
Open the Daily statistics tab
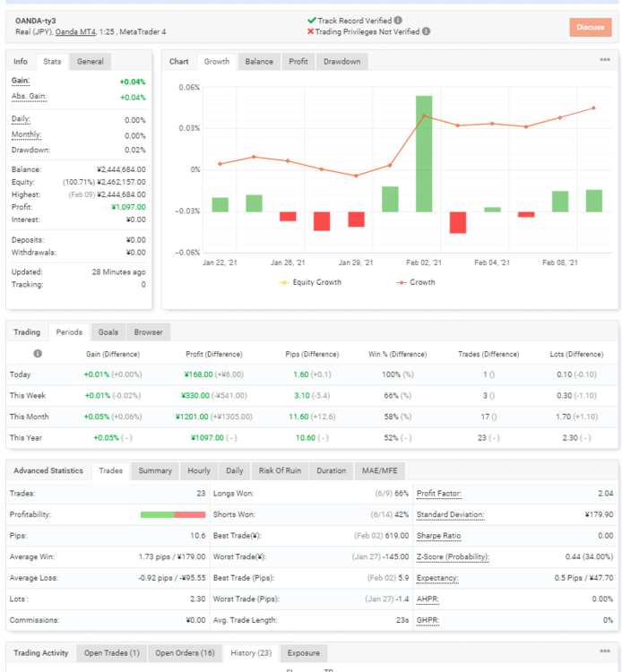coord(235,470)
